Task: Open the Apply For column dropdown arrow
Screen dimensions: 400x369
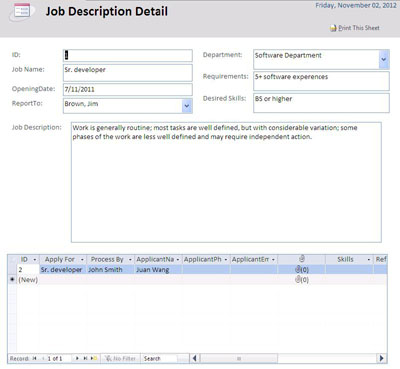Action: click(82, 259)
